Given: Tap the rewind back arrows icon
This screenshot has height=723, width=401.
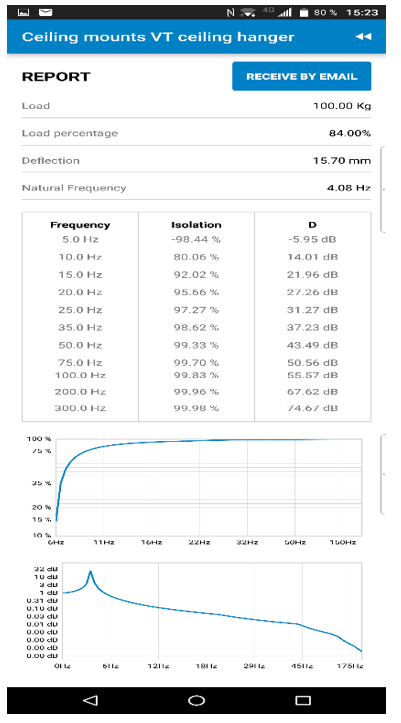Looking at the screenshot, I should coord(363,37).
